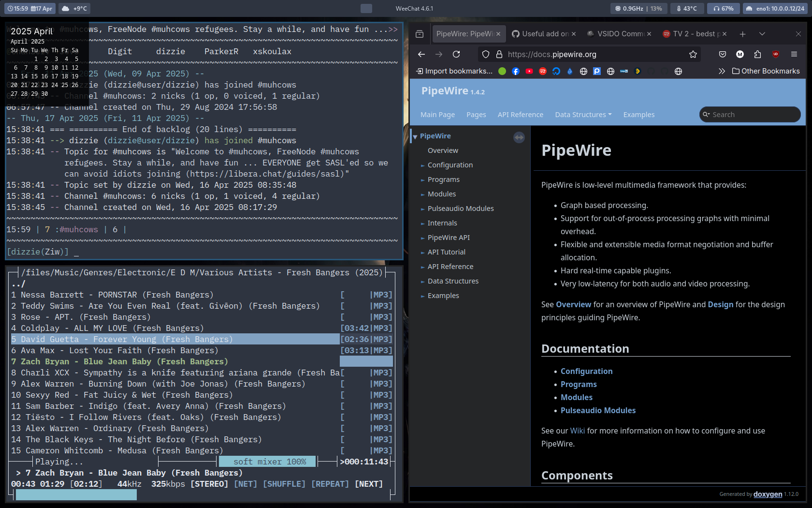
Task: Open the Facebook bookmark icon
Action: [x=516, y=71]
